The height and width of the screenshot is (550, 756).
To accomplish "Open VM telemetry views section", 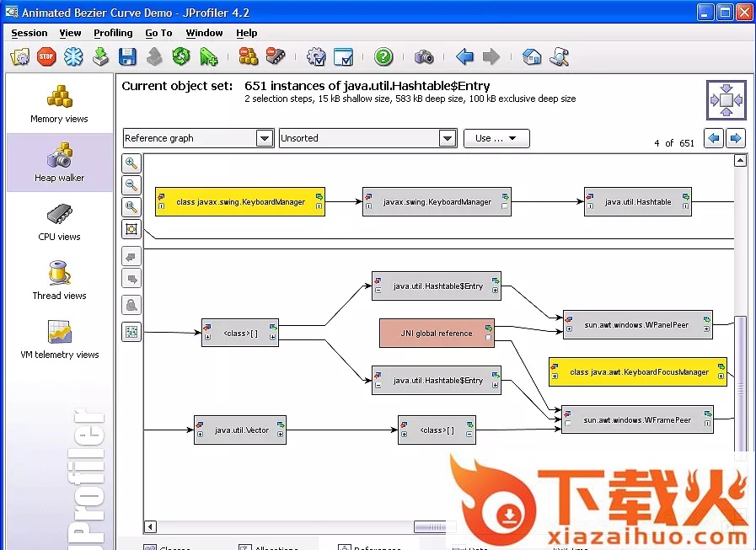I will point(59,339).
